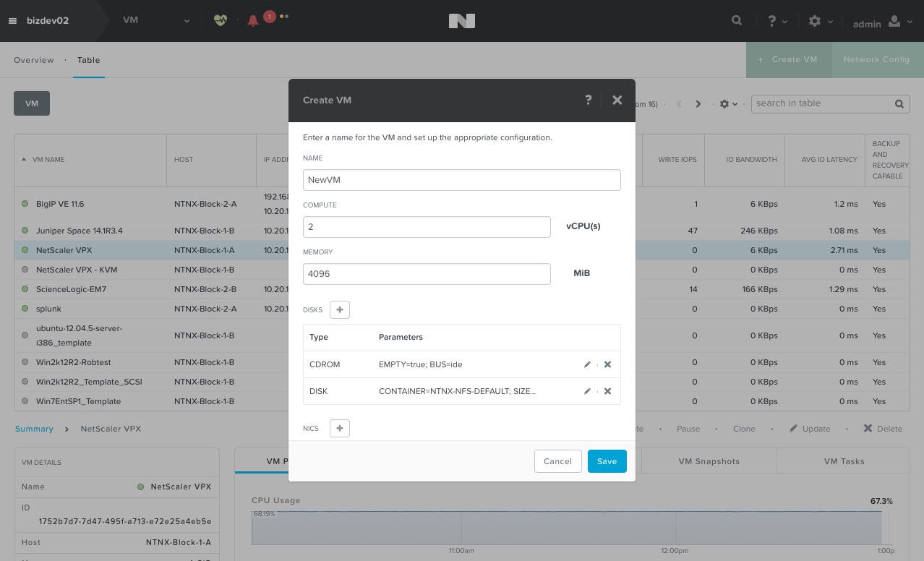Sort by IO BANDWIDTH column

[x=752, y=159]
